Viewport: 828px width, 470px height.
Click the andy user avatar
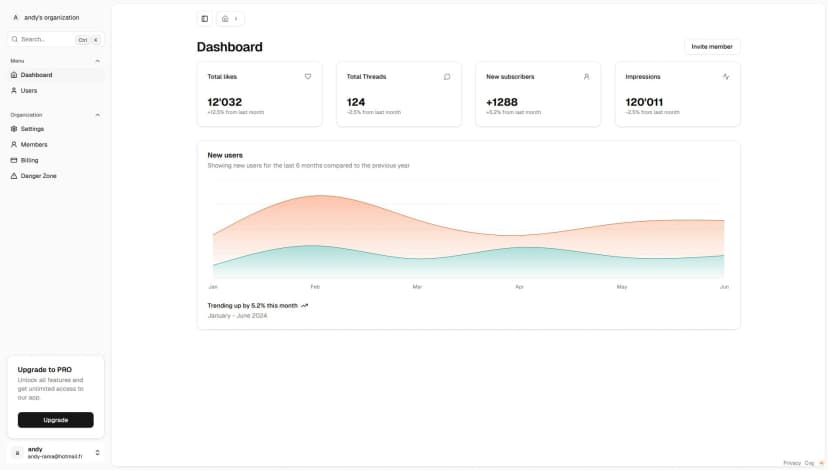pyautogui.click(x=17, y=453)
